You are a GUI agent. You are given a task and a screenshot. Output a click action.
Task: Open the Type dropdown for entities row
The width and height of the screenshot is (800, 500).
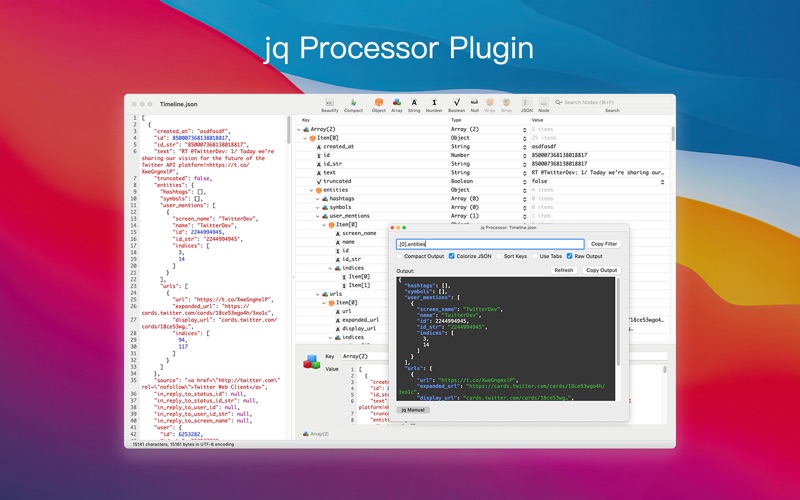click(524, 190)
